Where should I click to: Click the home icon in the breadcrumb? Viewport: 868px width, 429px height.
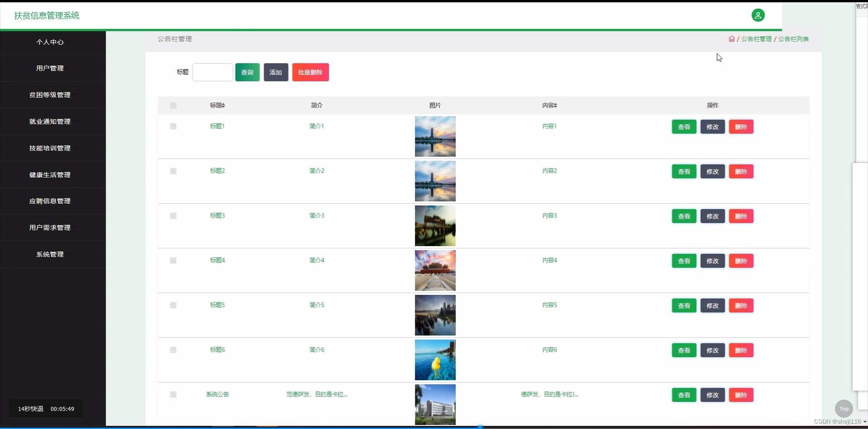coord(731,39)
